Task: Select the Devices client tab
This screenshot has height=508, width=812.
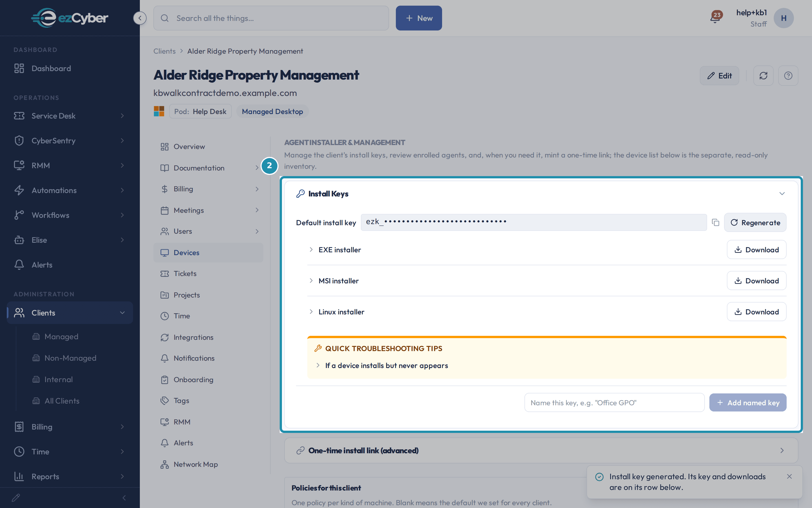Action: point(208,252)
